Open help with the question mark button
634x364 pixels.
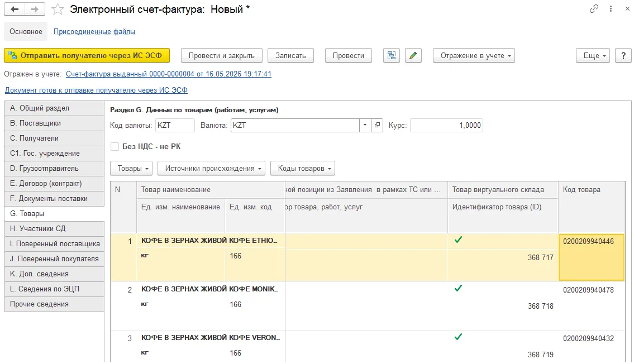click(x=623, y=56)
